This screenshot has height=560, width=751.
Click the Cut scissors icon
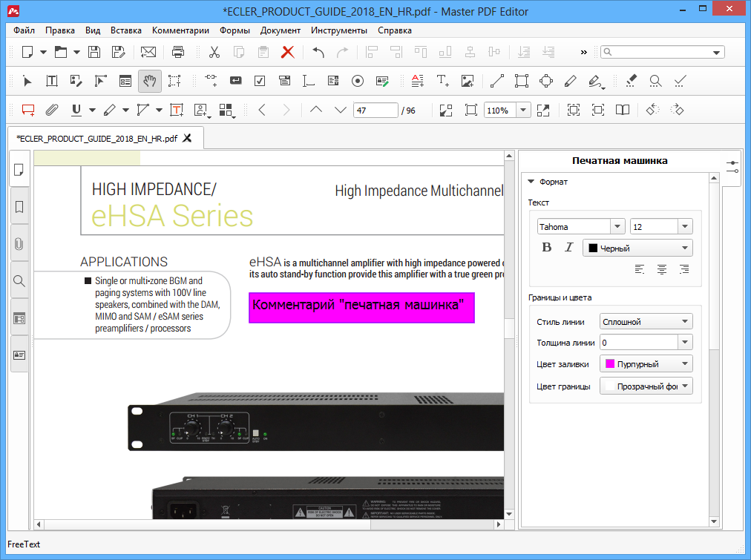tap(214, 52)
